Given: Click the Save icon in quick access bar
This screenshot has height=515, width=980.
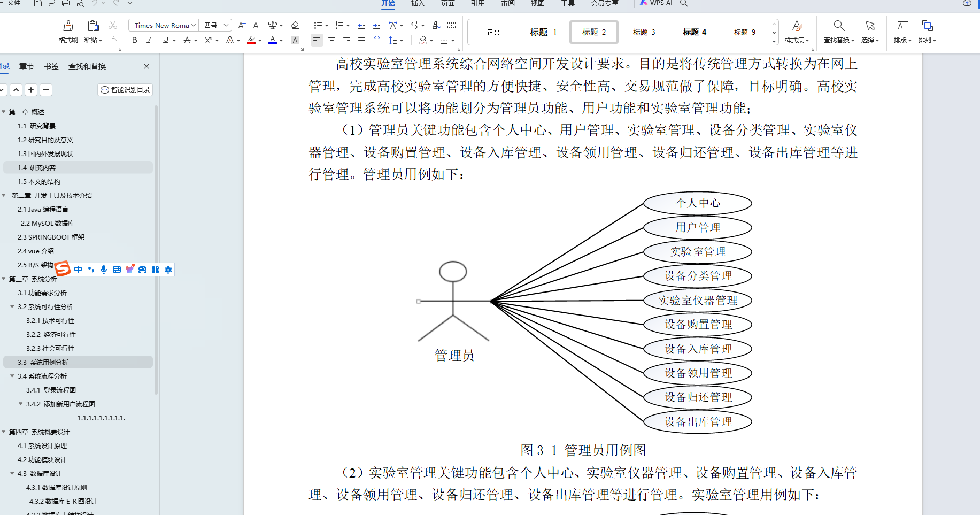Looking at the screenshot, I should (38, 3).
